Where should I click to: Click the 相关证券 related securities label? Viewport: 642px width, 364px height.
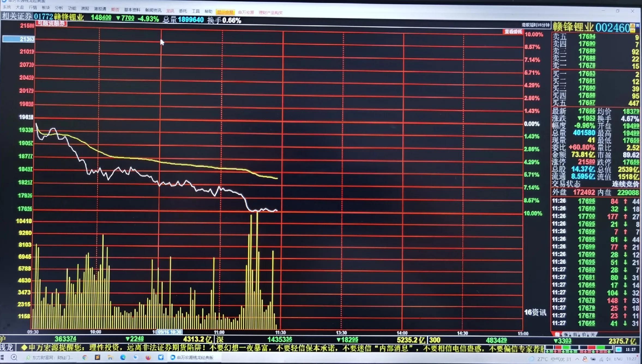tap(17, 16)
